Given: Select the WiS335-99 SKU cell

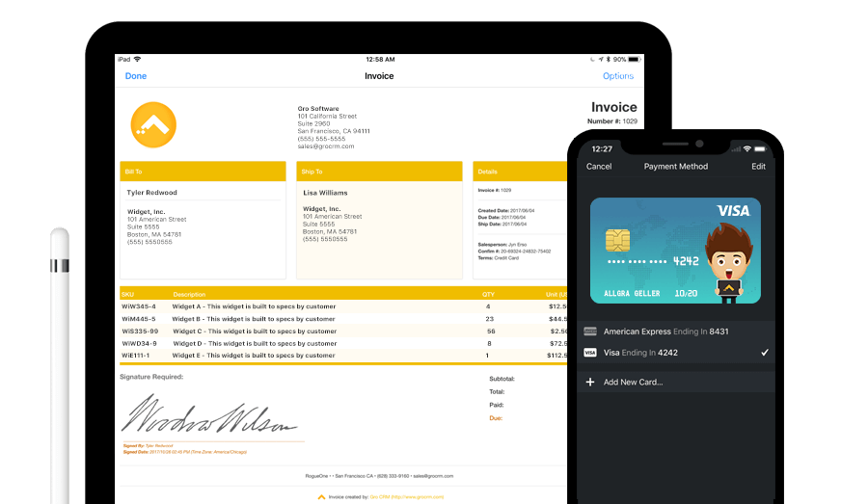Looking at the screenshot, I should 140,332.
